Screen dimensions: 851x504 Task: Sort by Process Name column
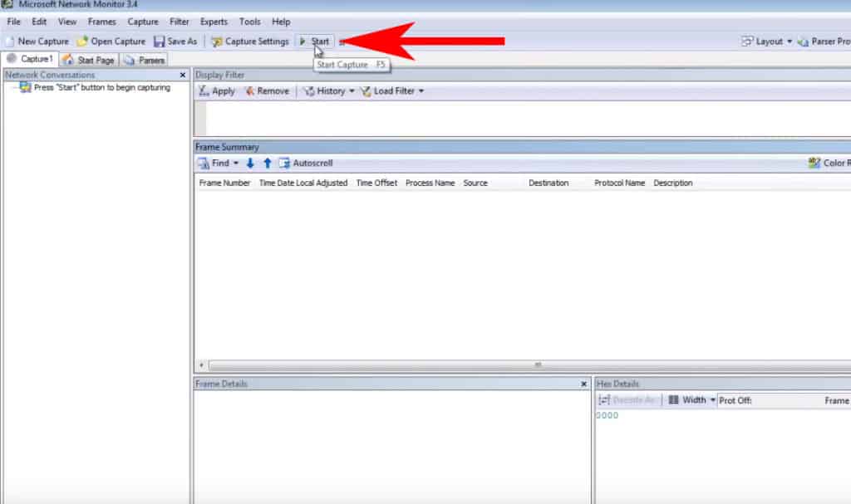[430, 183]
